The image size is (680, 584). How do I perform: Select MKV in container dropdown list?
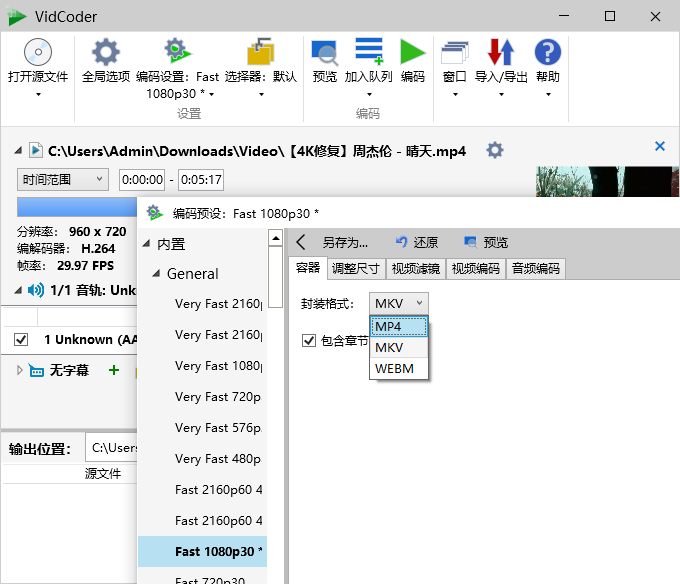(399, 348)
